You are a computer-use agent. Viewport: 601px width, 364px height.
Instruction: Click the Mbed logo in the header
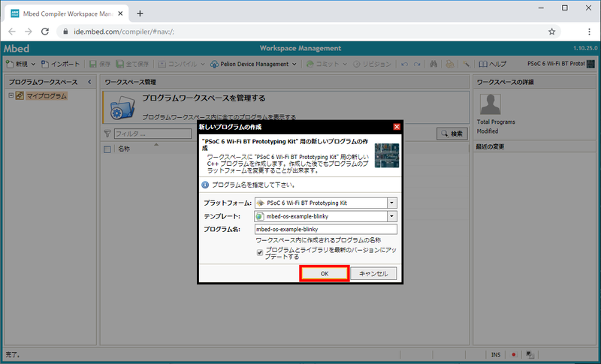point(17,49)
